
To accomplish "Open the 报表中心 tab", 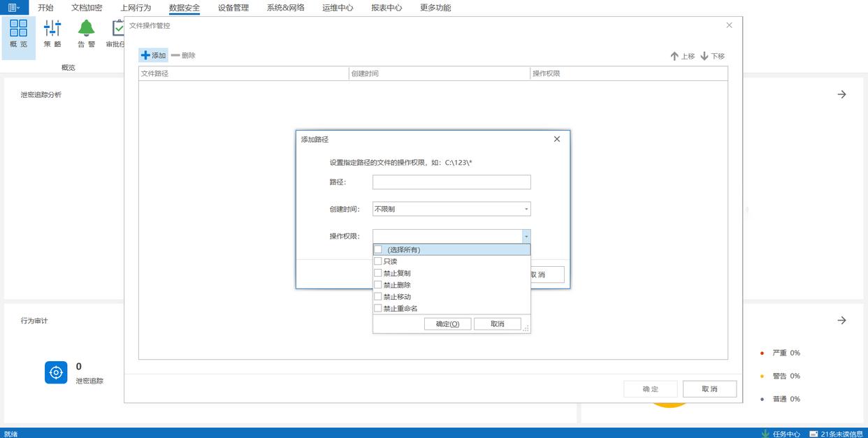I will 386,8.
